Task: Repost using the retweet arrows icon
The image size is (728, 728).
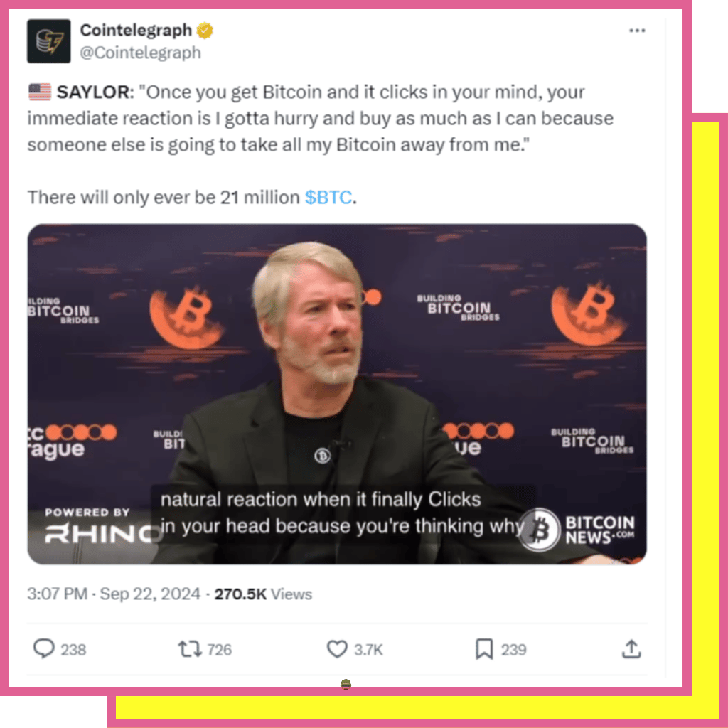Action: pyautogui.click(x=190, y=649)
